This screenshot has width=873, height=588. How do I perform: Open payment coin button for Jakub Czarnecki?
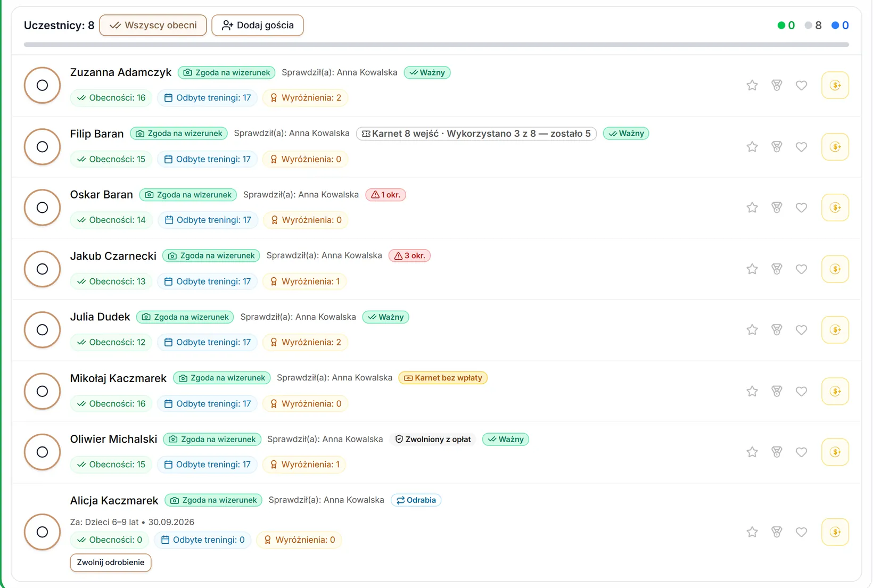(835, 269)
